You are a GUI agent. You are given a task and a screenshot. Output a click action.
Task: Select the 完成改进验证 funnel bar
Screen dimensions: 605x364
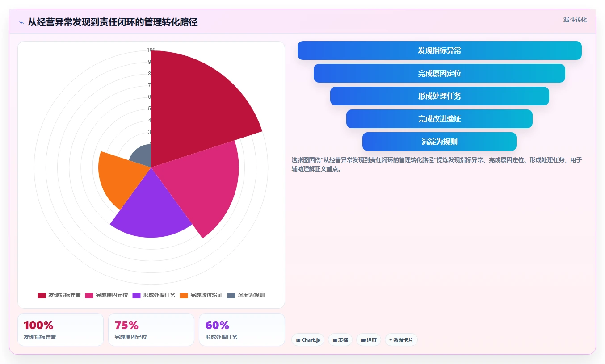click(439, 119)
